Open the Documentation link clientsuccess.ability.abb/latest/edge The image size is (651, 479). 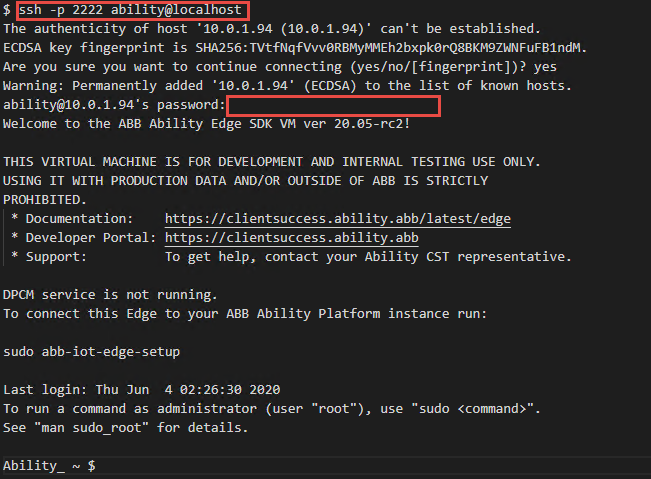(x=338, y=219)
